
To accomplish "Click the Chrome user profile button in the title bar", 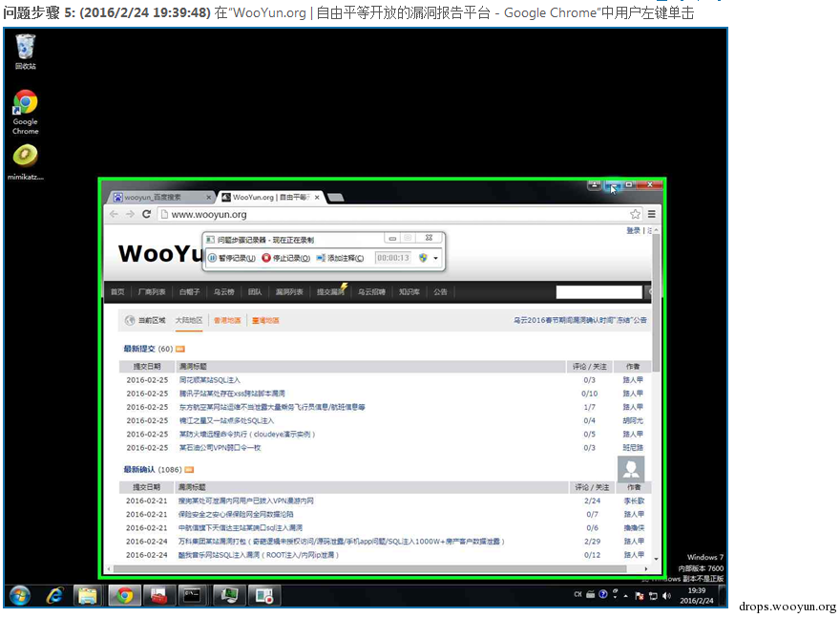I will [594, 185].
